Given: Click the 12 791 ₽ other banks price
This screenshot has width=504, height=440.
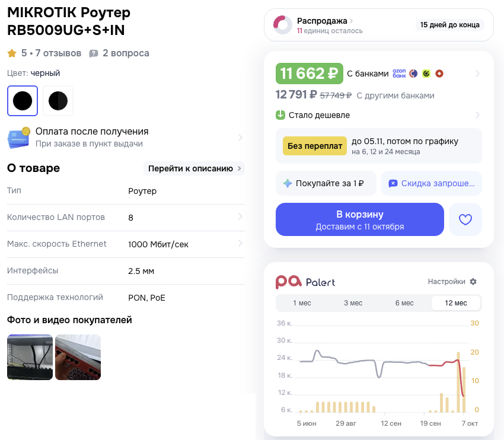Looking at the screenshot, I should (x=296, y=94).
